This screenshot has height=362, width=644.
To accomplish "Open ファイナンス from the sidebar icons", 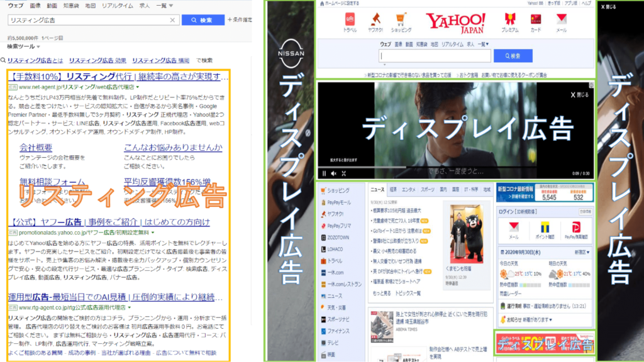I will tap(340, 331).
